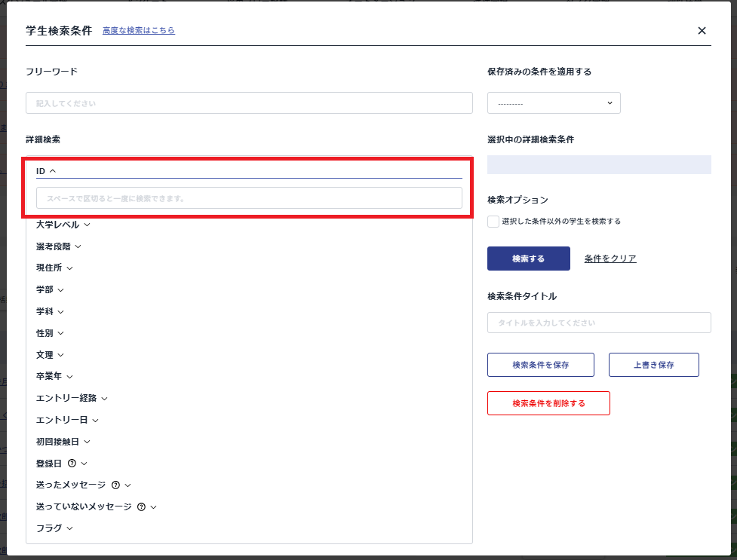Open the 保存済みの条件 dropdown
Image resolution: width=737 pixels, height=560 pixels.
(x=554, y=103)
